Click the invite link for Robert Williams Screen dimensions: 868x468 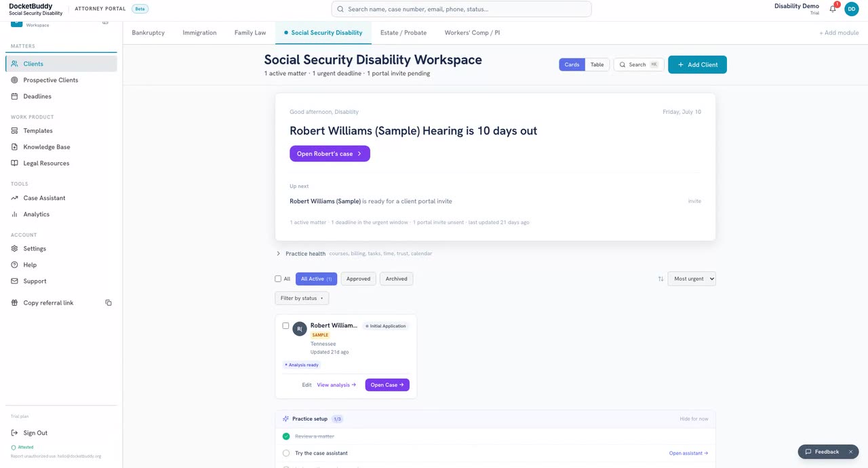(x=694, y=201)
